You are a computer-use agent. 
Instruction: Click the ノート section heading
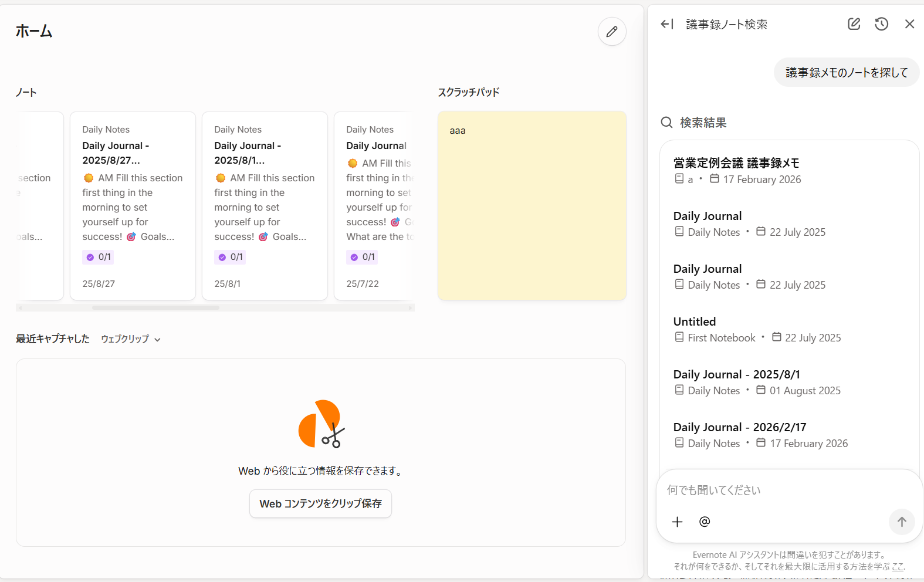point(26,93)
